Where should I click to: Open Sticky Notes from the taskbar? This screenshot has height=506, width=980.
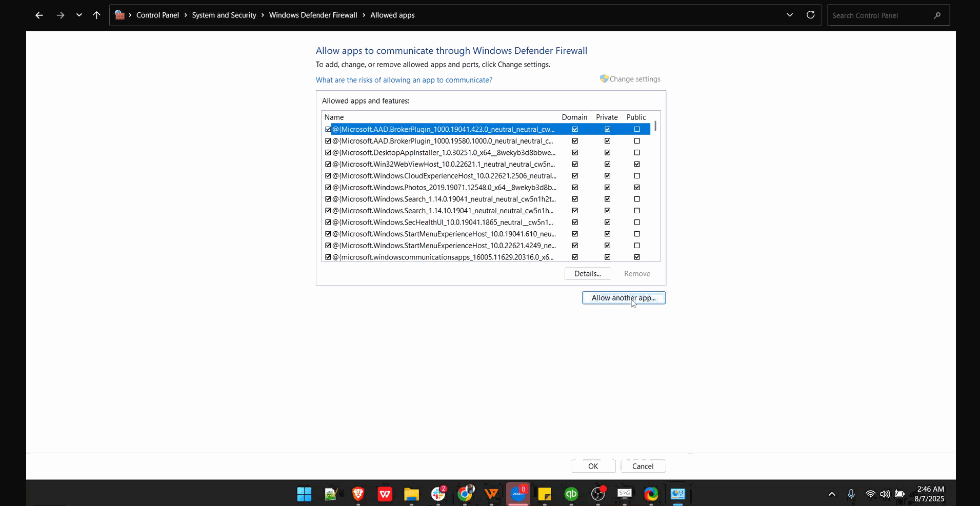click(545, 494)
